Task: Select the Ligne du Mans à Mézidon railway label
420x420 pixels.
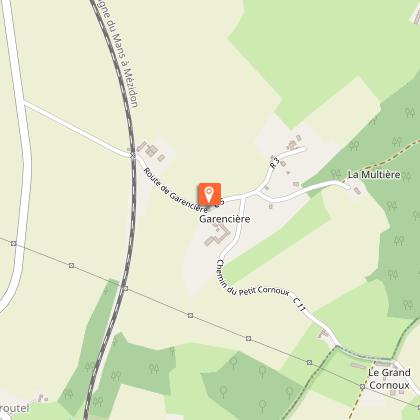Action: pos(122,53)
